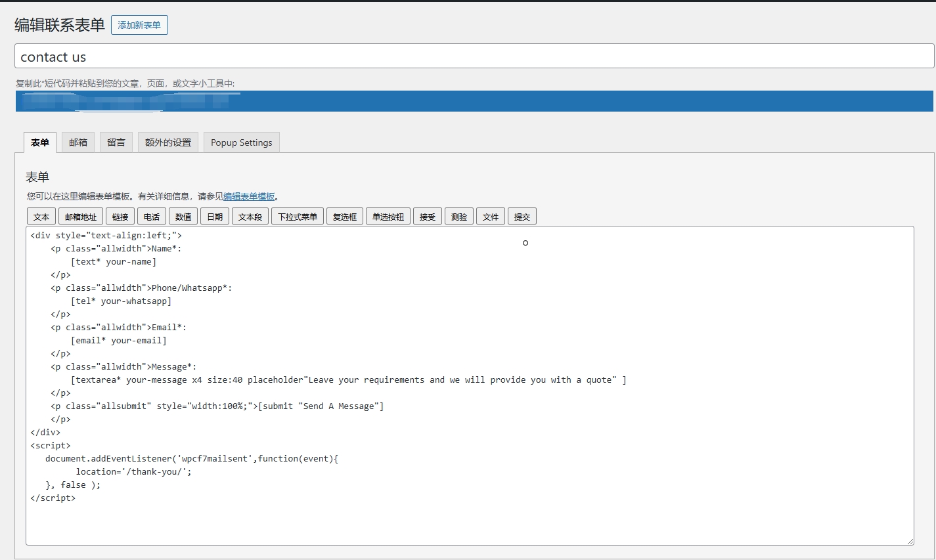Insert a 接受 acceptance tag
This screenshot has height=560, width=936.
click(x=428, y=217)
